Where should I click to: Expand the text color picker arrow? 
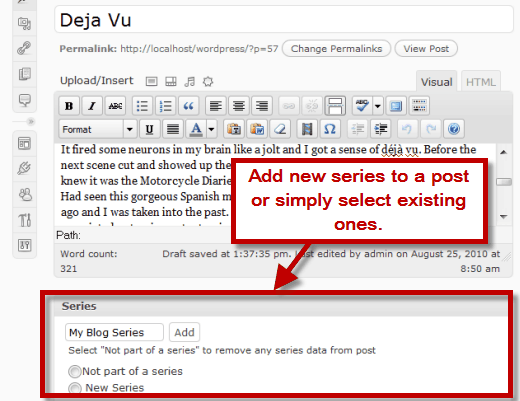point(211,129)
